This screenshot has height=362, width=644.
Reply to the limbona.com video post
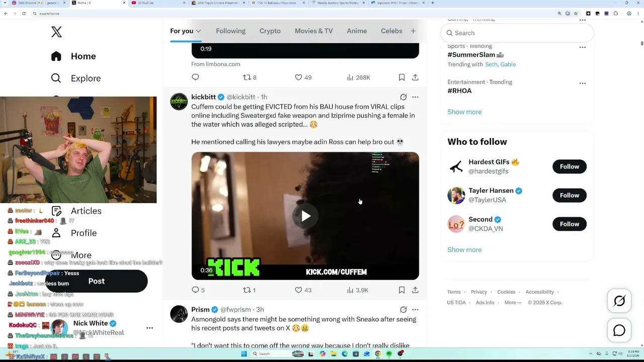(x=195, y=77)
